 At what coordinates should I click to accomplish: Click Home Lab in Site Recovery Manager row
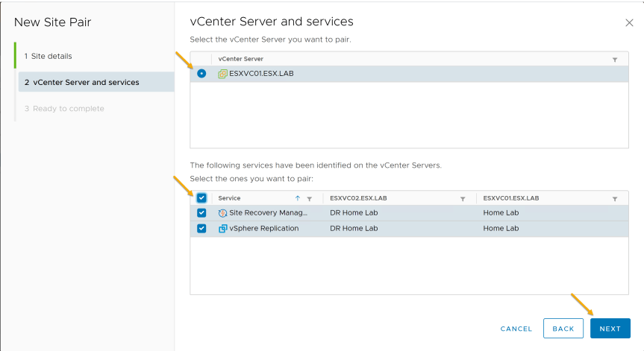[501, 213]
